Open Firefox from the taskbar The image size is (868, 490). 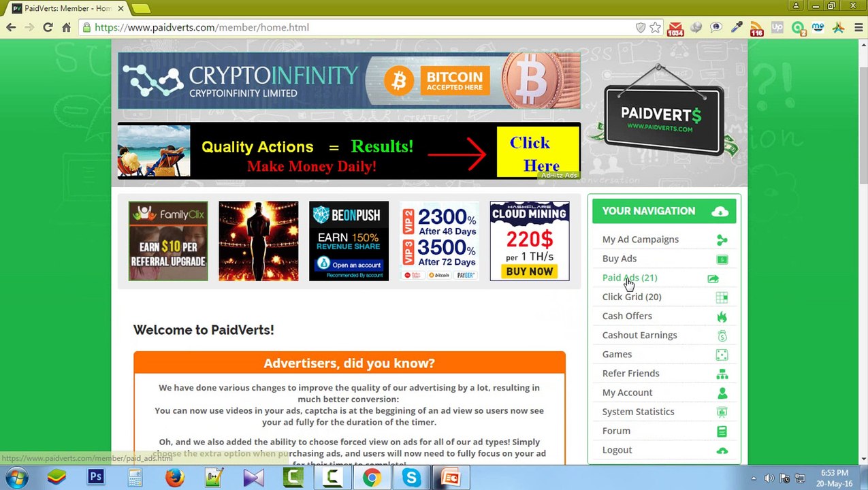click(x=175, y=478)
